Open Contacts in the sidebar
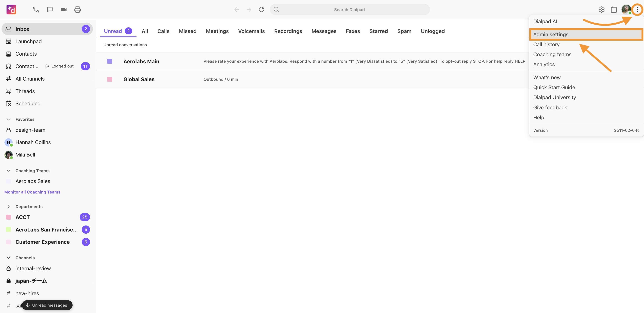 pos(47,54)
